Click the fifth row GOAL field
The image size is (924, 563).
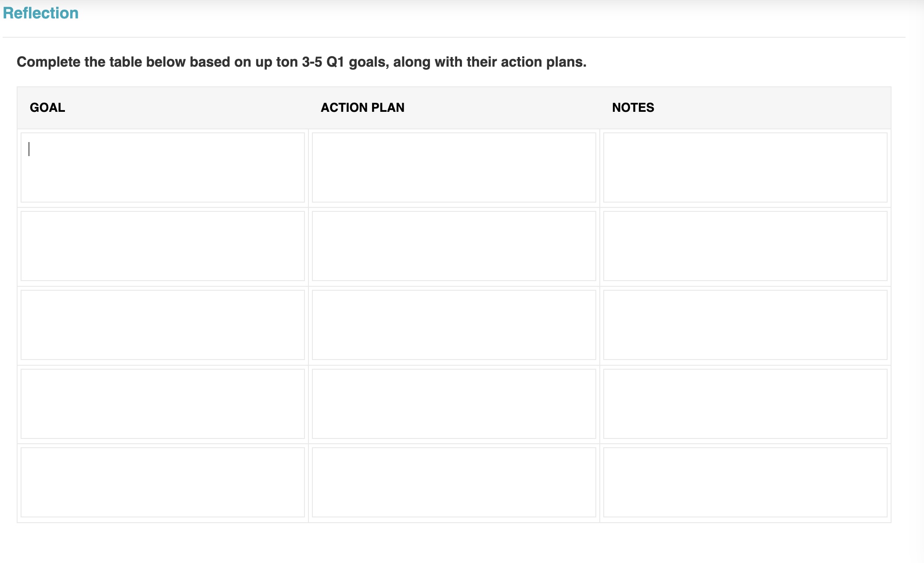pyautogui.click(x=162, y=482)
